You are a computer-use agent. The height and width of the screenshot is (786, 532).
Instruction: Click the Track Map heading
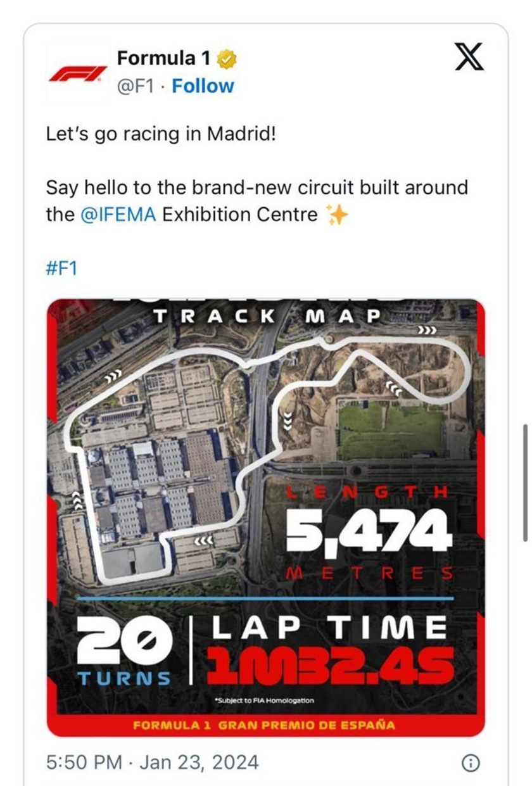(x=267, y=315)
